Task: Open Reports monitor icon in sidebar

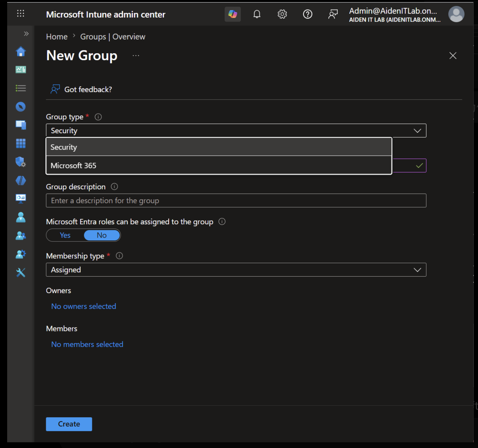Action: tap(21, 199)
